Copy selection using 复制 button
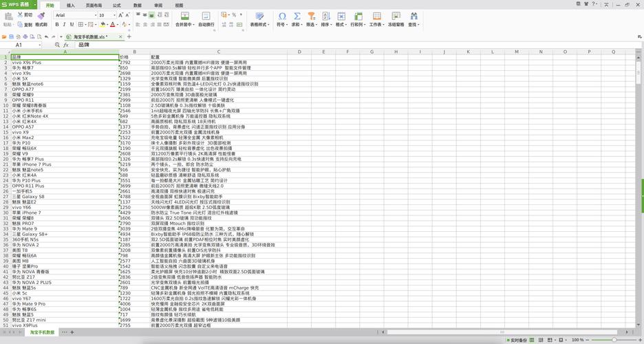 (25, 25)
